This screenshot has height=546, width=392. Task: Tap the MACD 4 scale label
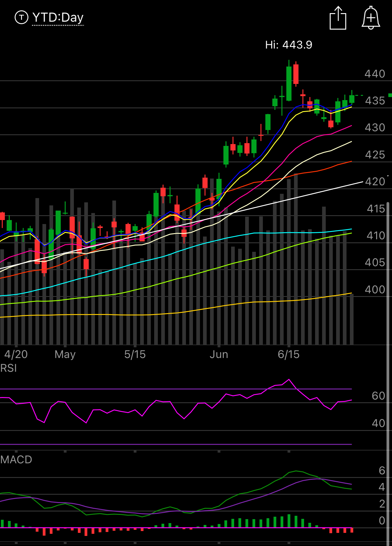(x=382, y=487)
